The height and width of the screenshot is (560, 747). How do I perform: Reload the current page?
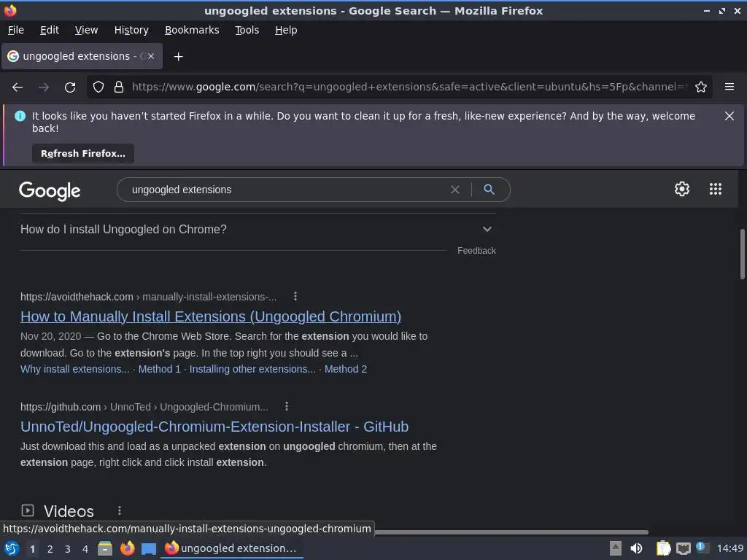pyautogui.click(x=70, y=87)
